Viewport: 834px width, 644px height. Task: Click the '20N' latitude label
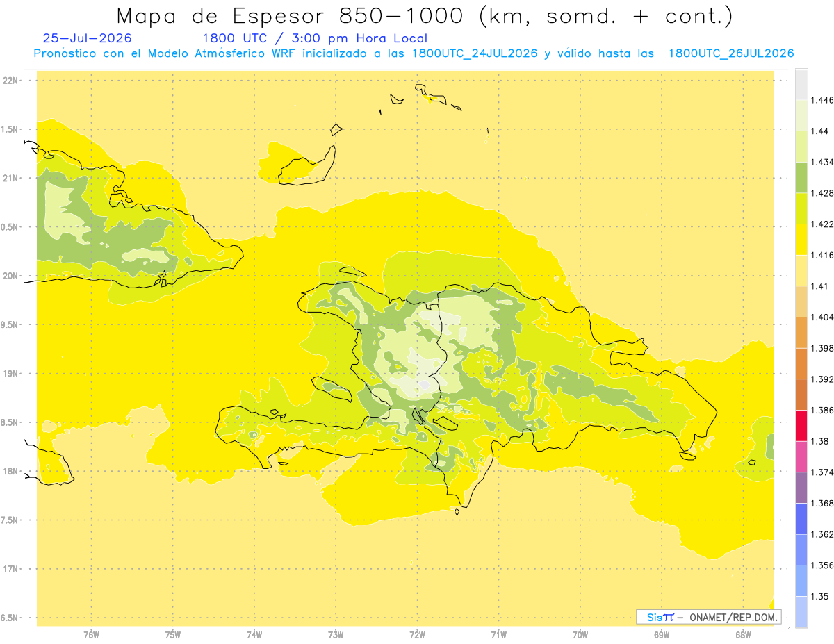(x=10, y=276)
